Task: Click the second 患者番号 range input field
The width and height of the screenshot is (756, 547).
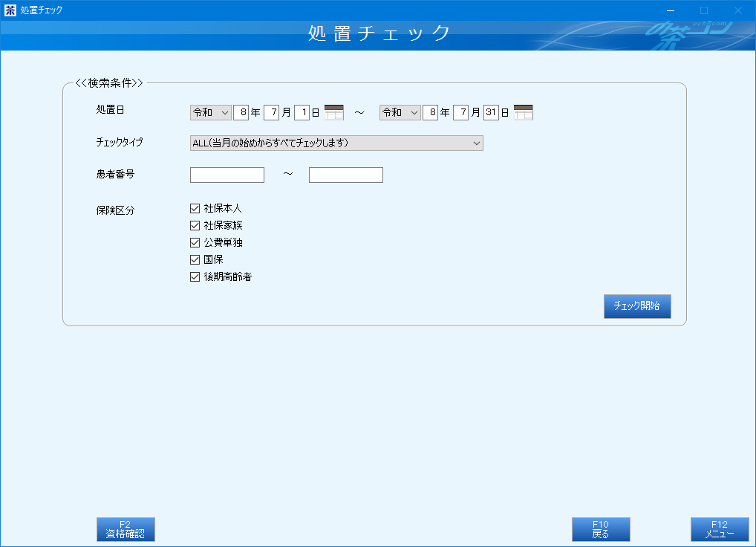Action: (x=346, y=175)
